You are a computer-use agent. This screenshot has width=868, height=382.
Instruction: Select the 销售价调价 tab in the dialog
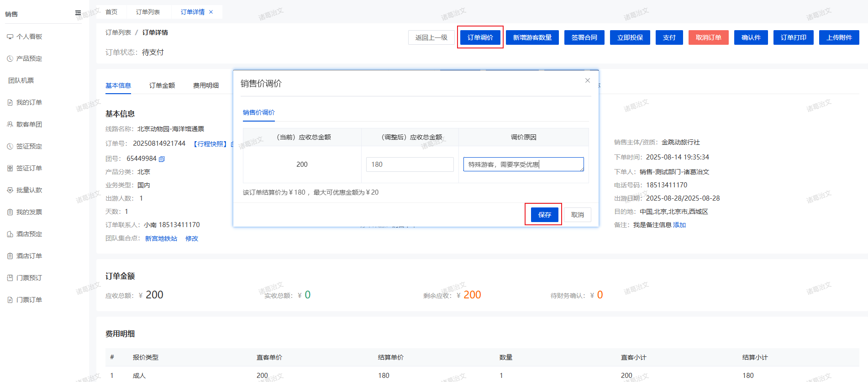click(x=259, y=112)
